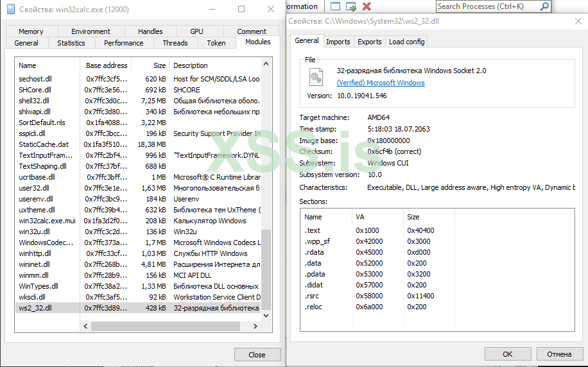Image resolution: width=588 pixels, height=367 pixels.
Task: Switch to the Load config tab
Action: tap(406, 42)
